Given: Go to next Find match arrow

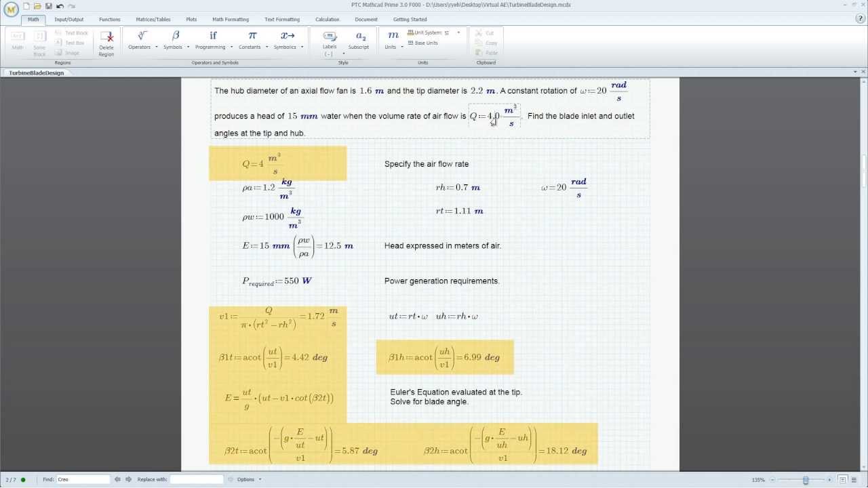Looking at the screenshot, I should pyautogui.click(x=128, y=479).
